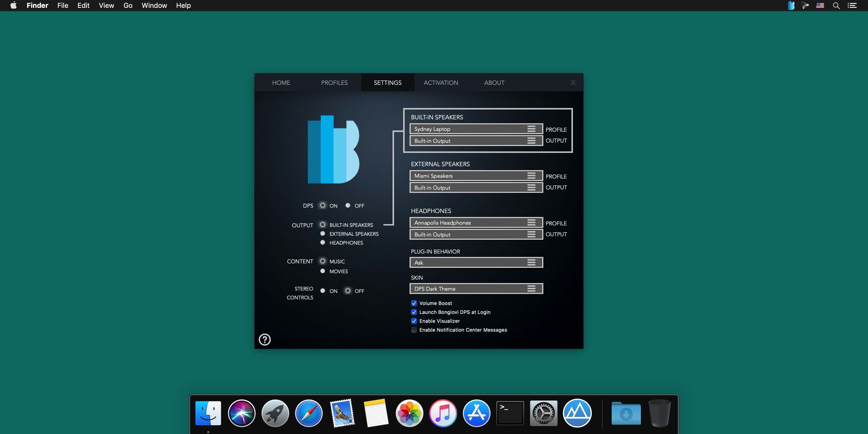
Task: Open Safari from the dock
Action: pos(308,413)
